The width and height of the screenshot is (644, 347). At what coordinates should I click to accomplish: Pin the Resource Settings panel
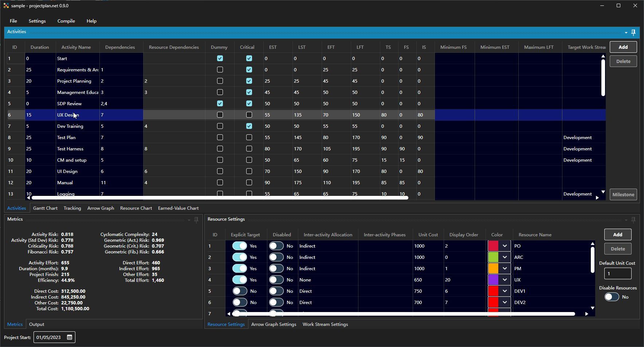(x=633, y=220)
